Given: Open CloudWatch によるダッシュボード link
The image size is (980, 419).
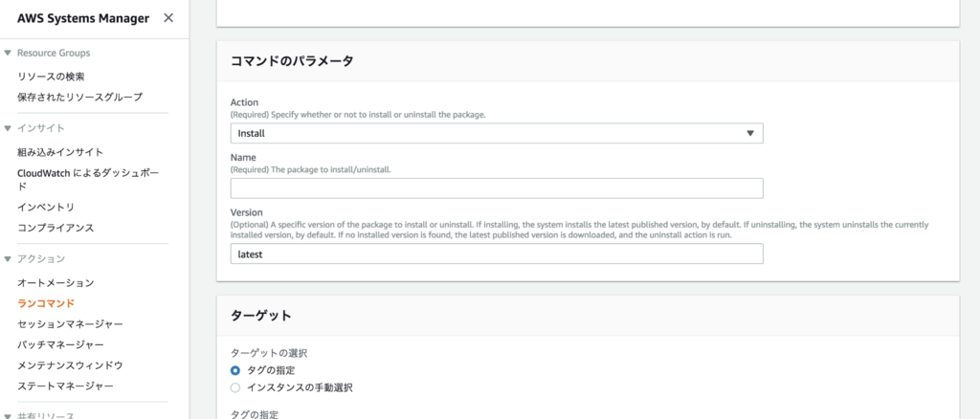Looking at the screenshot, I should [x=87, y=179].
